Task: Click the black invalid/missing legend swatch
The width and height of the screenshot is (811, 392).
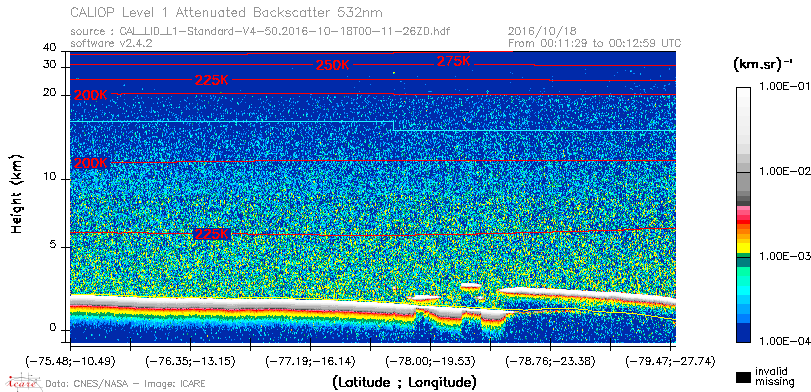Action: 744,377
